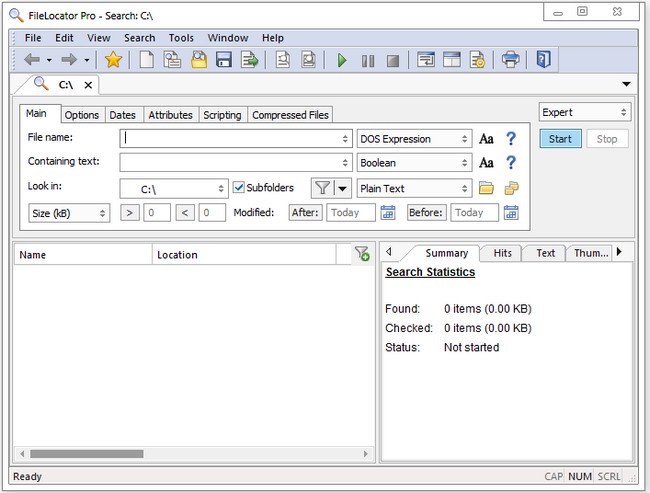Open the Search menu
The width and height of the screenshot is (650, 493).
pos(140,38)
